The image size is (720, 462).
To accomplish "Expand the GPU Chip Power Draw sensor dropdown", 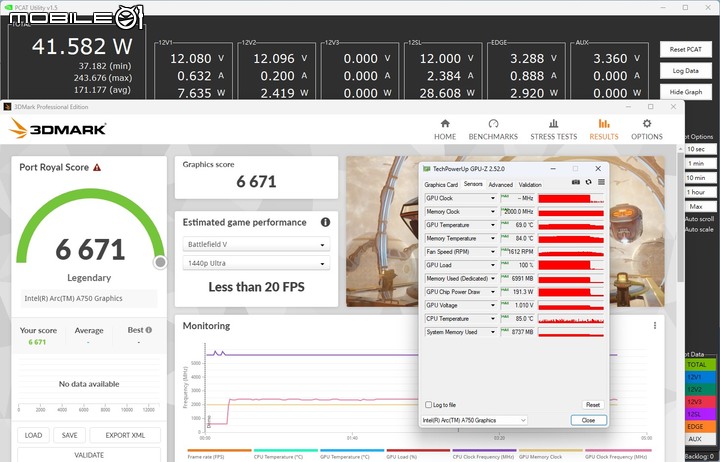I will pos(493,292).
